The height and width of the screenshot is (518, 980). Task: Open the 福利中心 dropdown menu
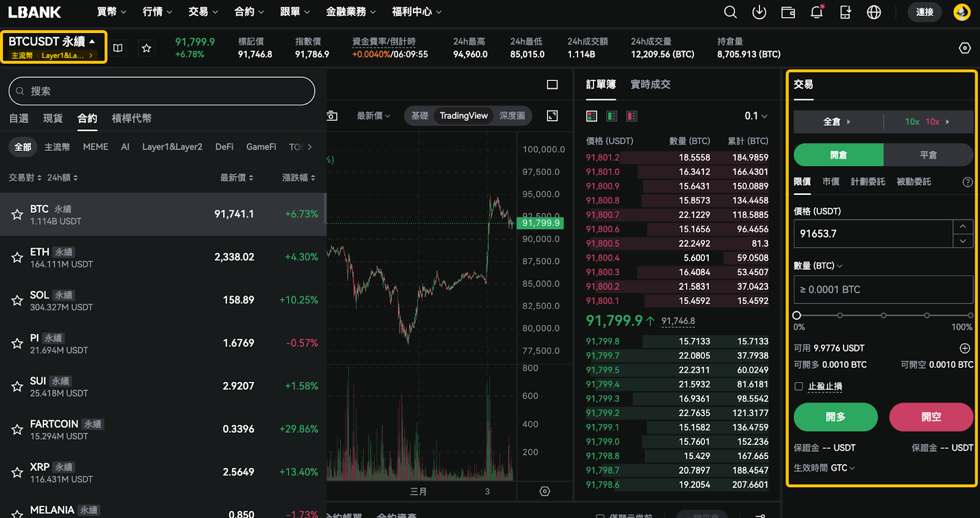(x=417, y=12)
